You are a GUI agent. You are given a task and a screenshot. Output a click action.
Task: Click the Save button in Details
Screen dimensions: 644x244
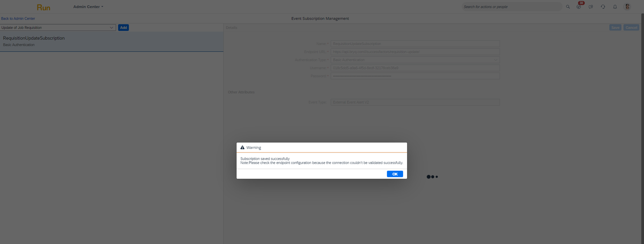click(x=615, y=28)
